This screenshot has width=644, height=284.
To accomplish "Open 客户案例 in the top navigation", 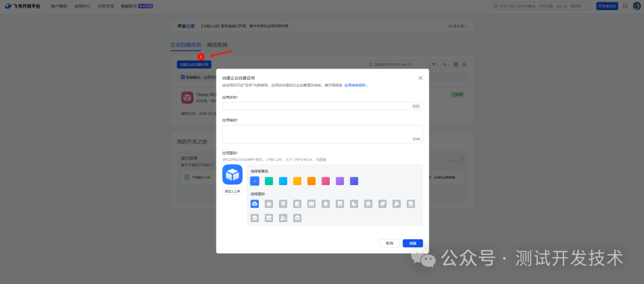I will [58, 6].
